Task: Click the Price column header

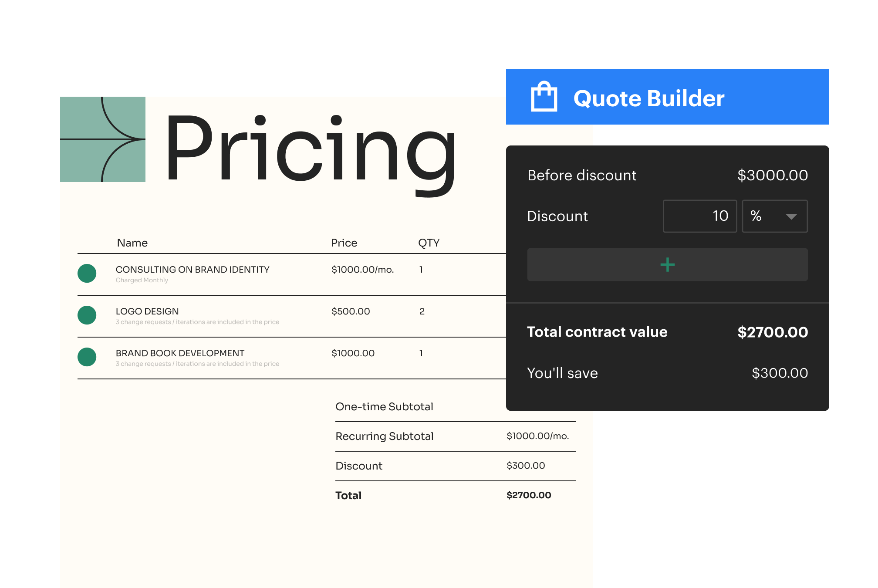Action: [x=344, y=243]
